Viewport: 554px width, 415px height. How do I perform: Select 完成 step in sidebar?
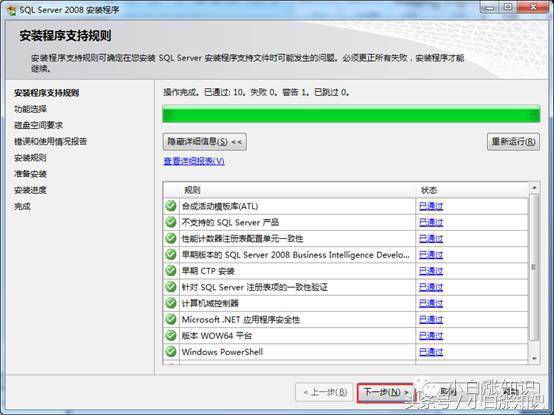coord(22,206)
